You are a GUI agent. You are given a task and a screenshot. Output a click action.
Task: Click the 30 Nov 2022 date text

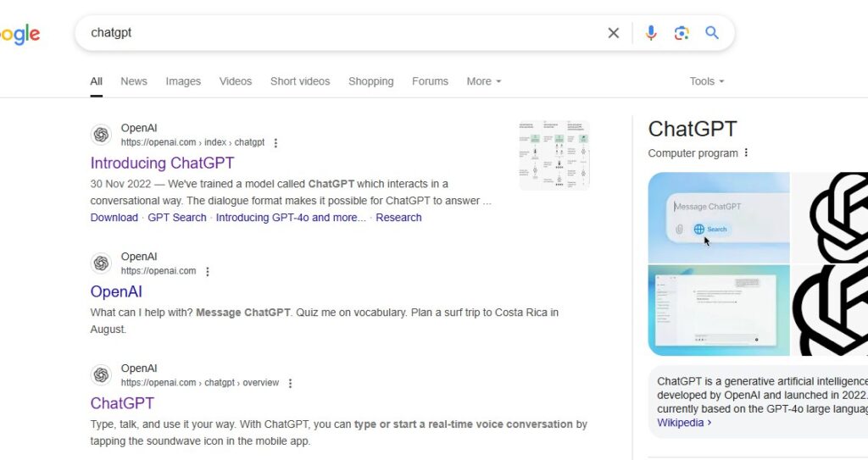point(120,184)
